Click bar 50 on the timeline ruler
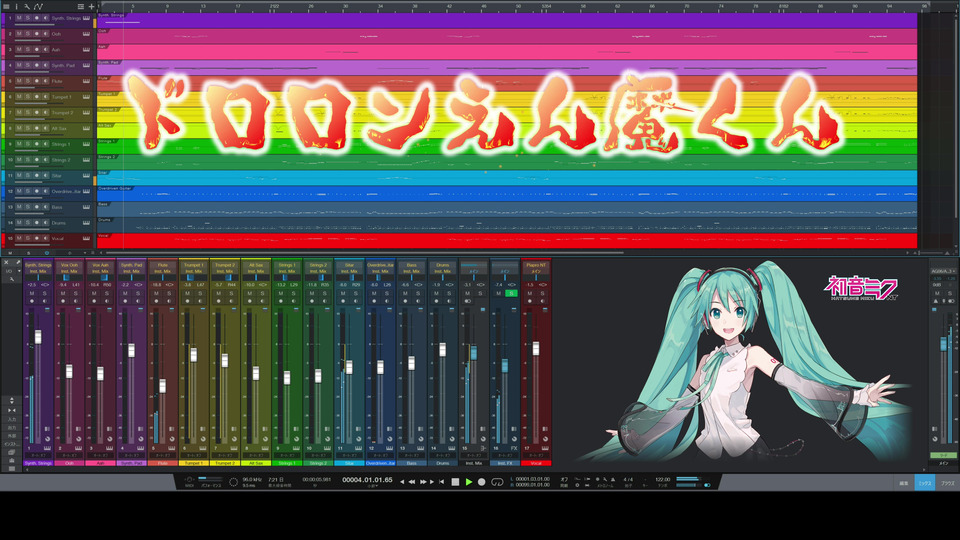The width and height of the screenshot is (960, 540). click(x=519, y=7)
